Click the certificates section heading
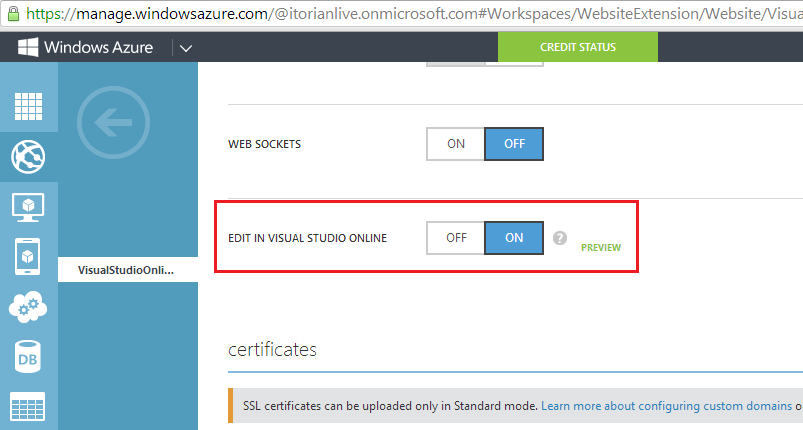The width and height of the screenshot is (803, 430). 272,350
